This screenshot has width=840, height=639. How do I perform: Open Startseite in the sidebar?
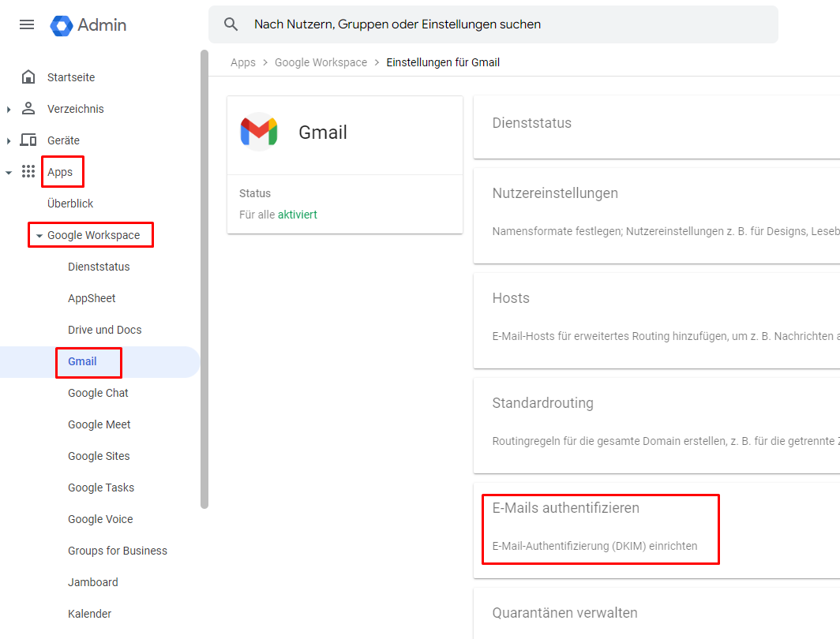click(71, 77)
